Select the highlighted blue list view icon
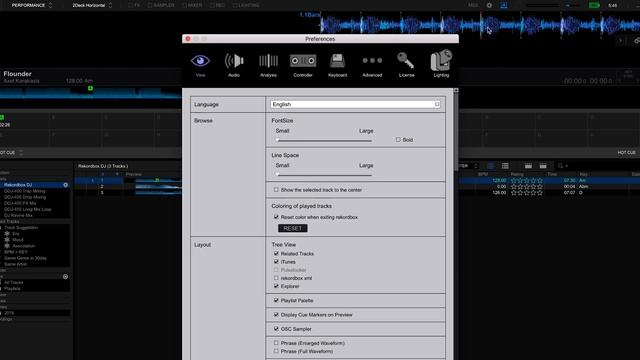Viewport: 640px width, 360px height. tap(491, 166)
